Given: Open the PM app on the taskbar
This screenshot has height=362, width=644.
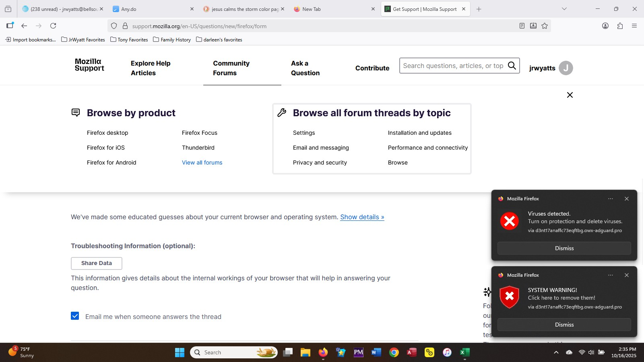Looking at the screenshot, I should 359,352.
